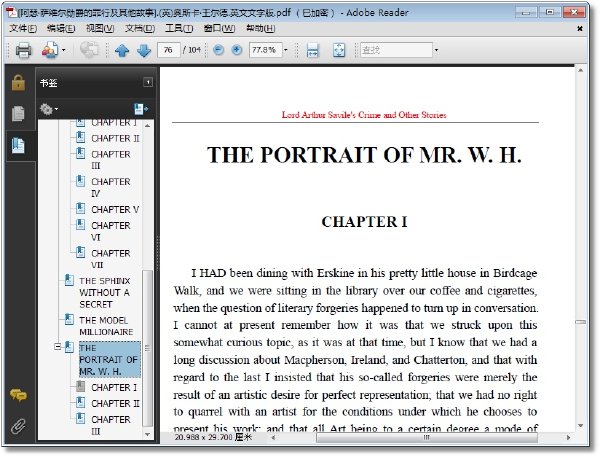The height and width of the screenshot is (457, 600).
Task: Click bookmarks panel scroll up arrow
Action: point(148,126)
